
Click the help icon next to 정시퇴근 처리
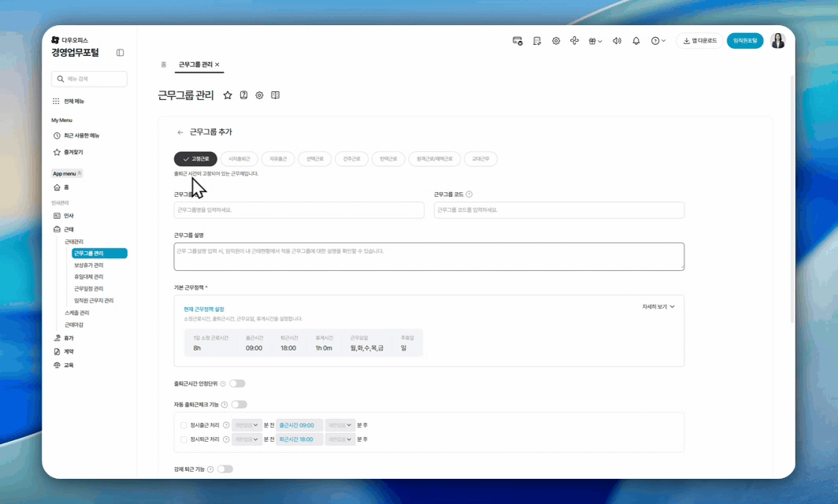pos(226,439)
